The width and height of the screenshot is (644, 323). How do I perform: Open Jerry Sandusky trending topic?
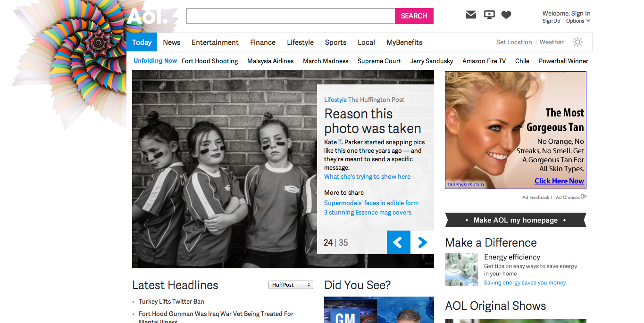tap(432, 61)
